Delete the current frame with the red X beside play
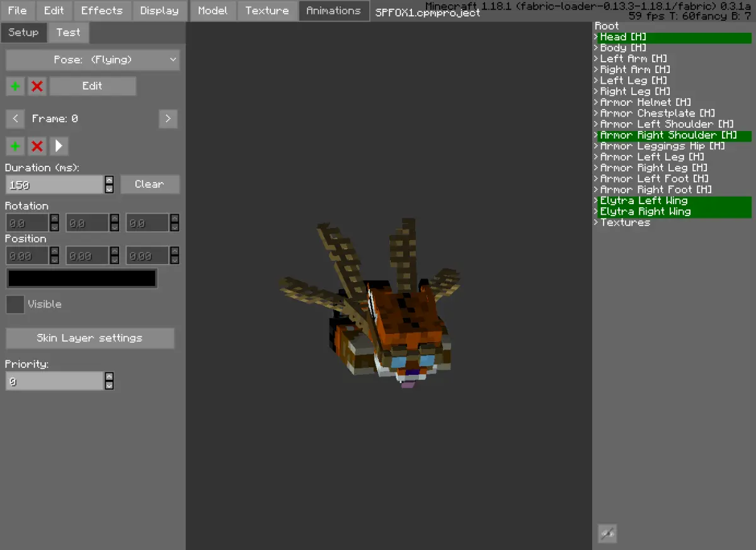The height and width of the screenshot is (550, 756). click(37, 146)
